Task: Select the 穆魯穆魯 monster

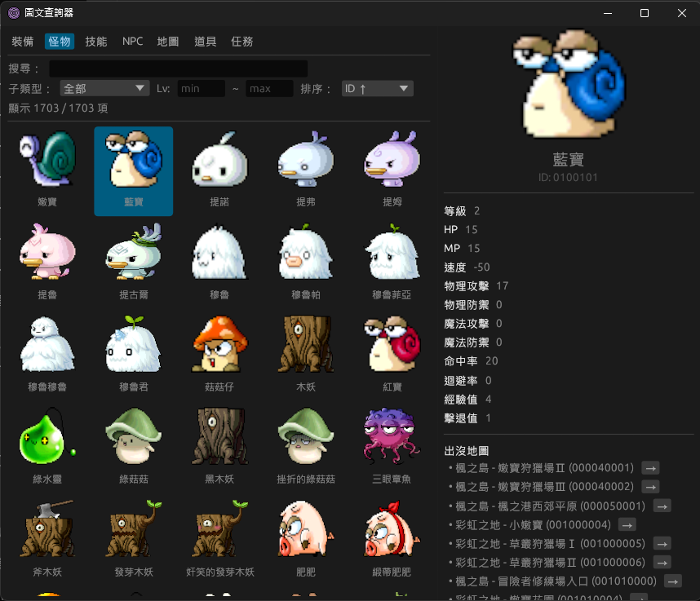Action: tap(47, 356)
